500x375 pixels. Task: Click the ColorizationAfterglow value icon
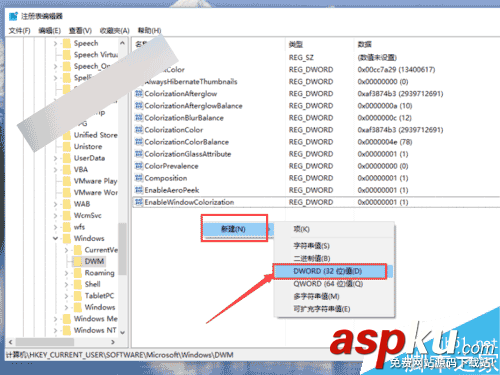pyautogui.click(x=139, y=93)
